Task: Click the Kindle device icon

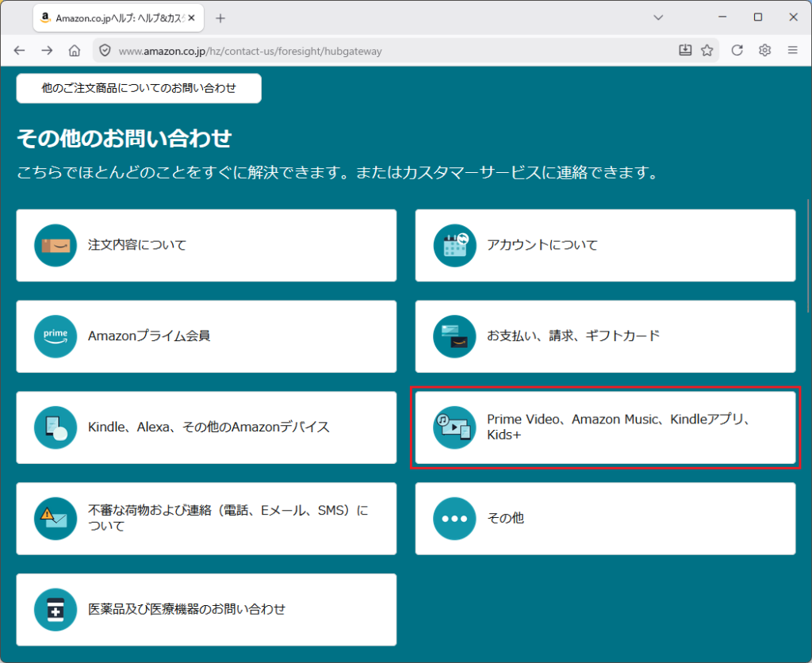Action: click(56, 427)
